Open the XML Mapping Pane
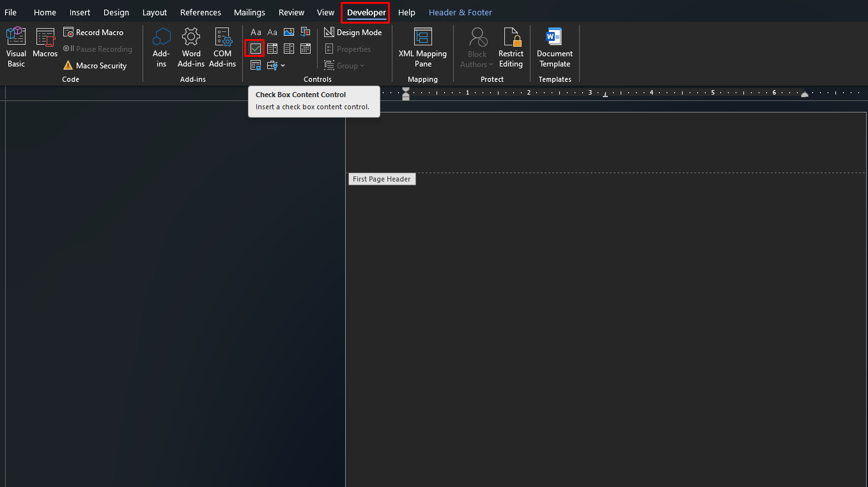The width and height of the screenshot is (868, 487). pyautogui.click(x=422, y=47)
